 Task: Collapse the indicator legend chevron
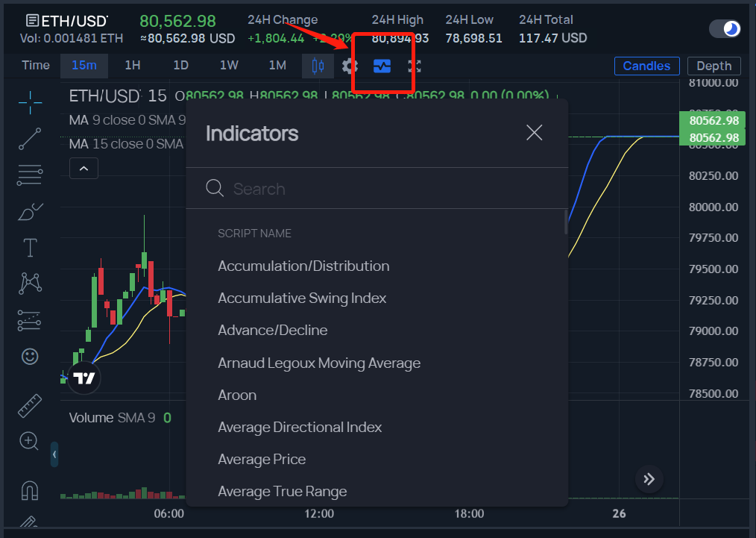click(x=84, y=169)
